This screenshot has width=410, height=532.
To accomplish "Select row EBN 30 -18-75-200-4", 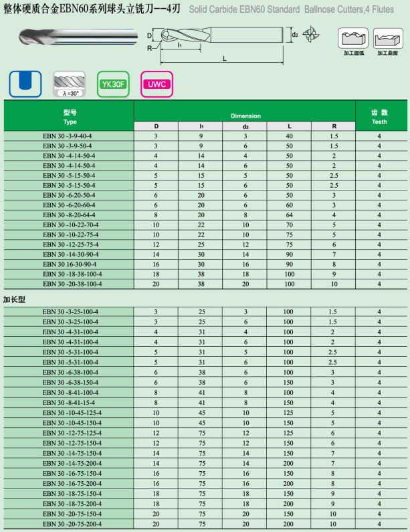I will pos(205,503).
